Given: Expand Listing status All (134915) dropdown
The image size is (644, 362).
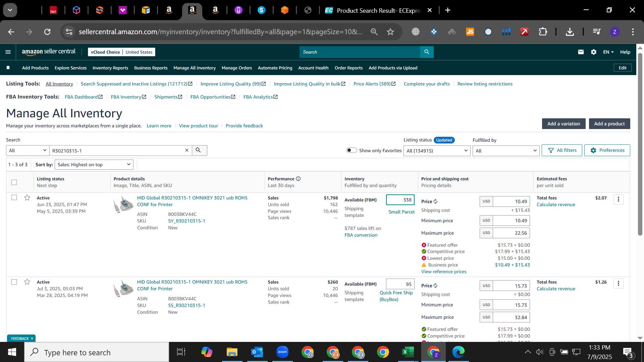Looking at the screenshot, I should (437, 150).
